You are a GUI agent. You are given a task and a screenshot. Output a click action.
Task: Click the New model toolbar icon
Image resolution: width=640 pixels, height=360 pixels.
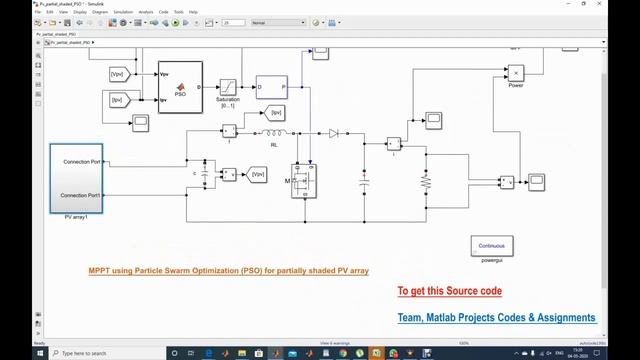coord(38,23)
